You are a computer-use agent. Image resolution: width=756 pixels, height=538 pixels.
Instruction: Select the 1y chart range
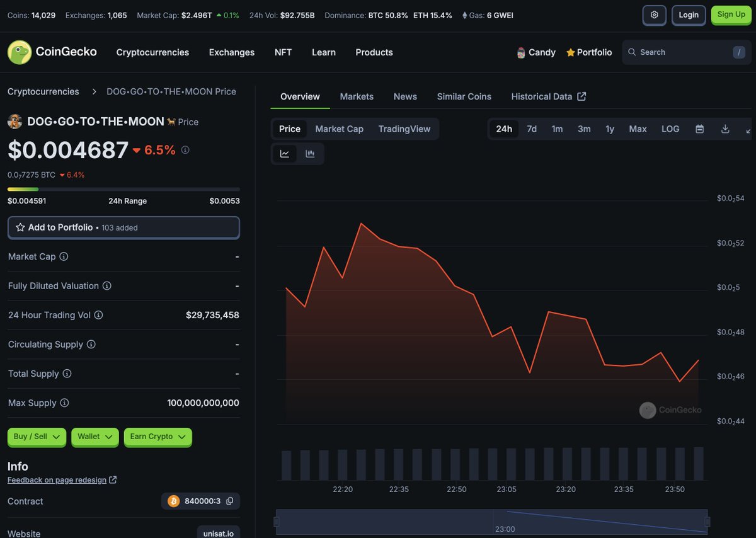[610, 129]
